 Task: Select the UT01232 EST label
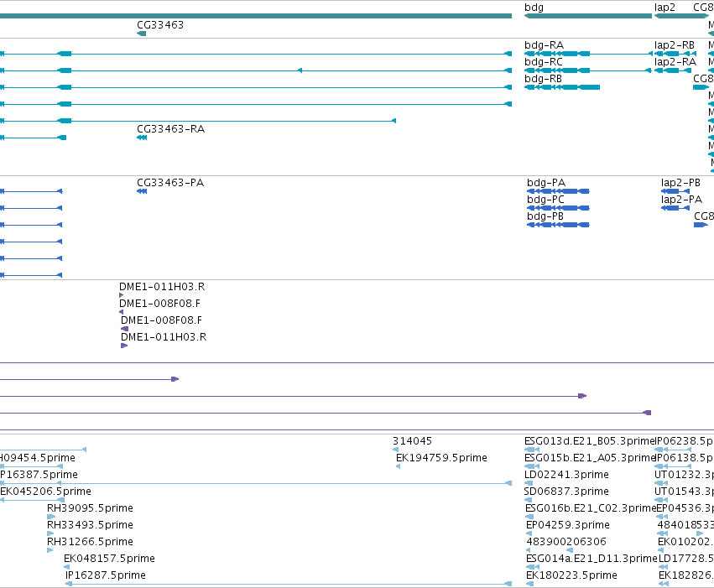(684, 475)
